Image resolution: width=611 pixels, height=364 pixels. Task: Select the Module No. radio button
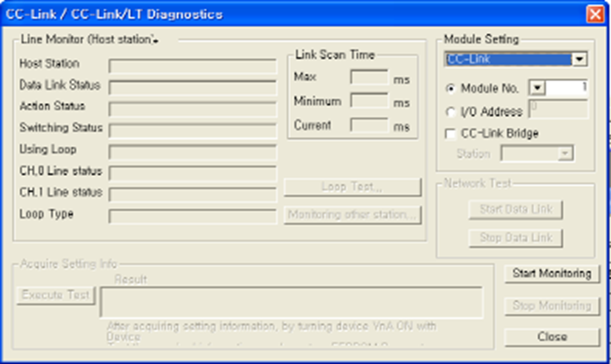(450, 89)
